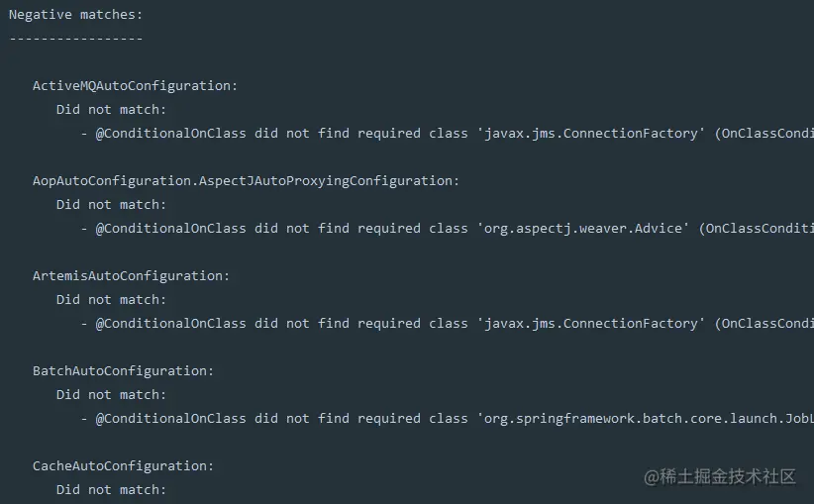The height and width of the screenshot is (504, 814).
Task: Click 'Did not match:' under CacheAutoConfiguration
Action: coord(111,489)
